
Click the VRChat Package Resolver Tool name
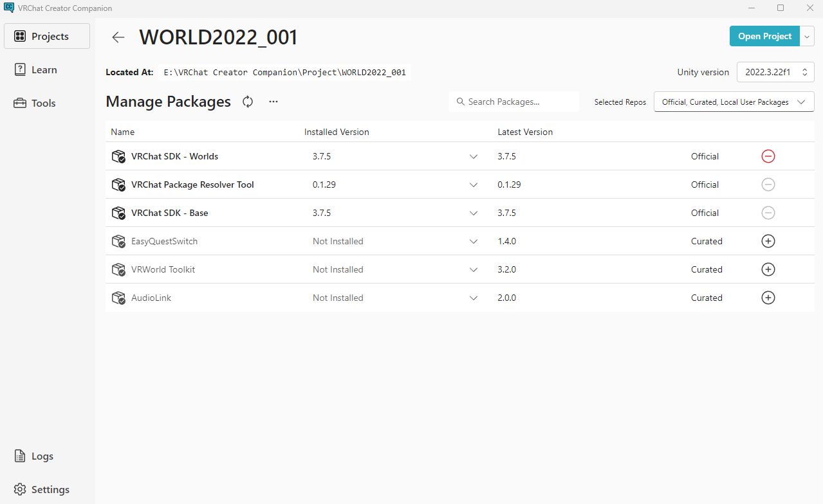[x=192, y=184]
